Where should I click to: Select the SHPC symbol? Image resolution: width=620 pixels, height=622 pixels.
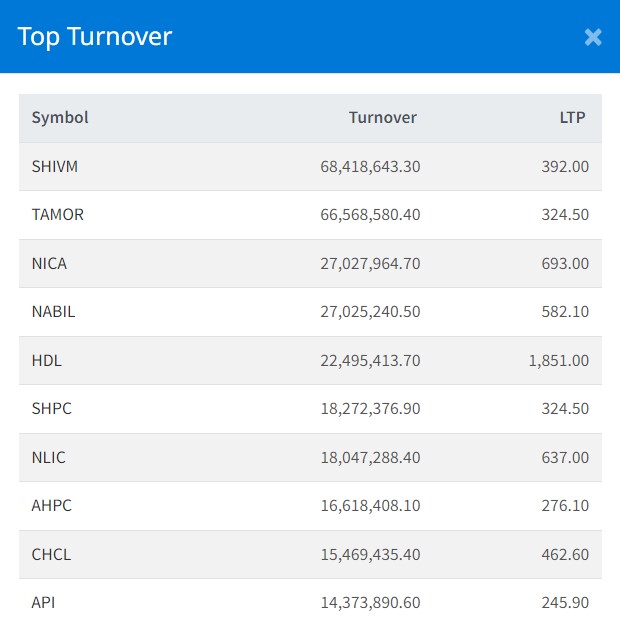pos(52,409)
